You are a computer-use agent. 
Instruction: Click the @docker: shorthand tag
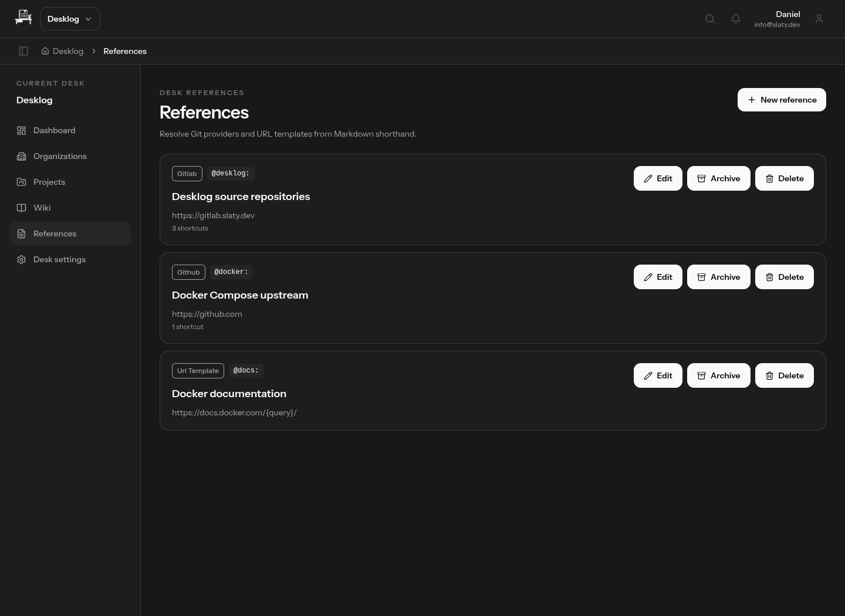coord(231,272)
